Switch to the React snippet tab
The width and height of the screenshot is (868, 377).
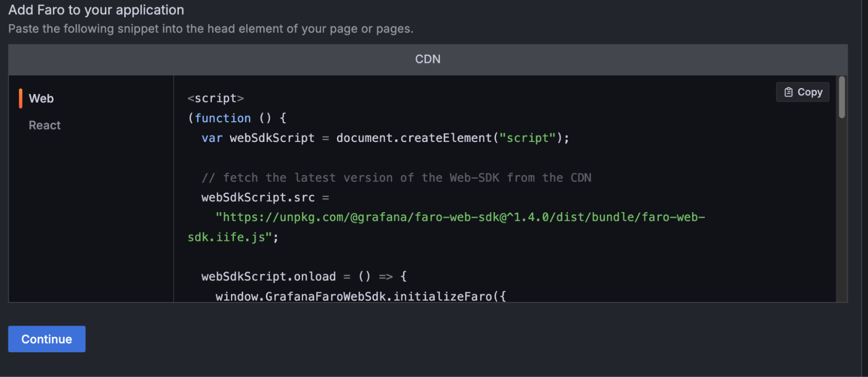click(44, 125)
